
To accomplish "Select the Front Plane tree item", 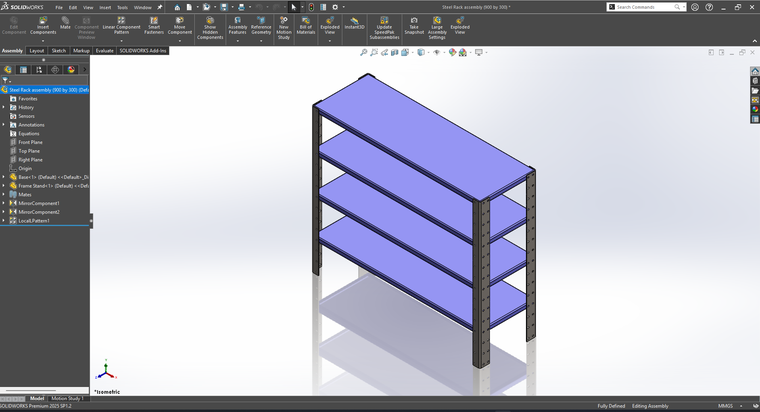I will tap(30, 142).
